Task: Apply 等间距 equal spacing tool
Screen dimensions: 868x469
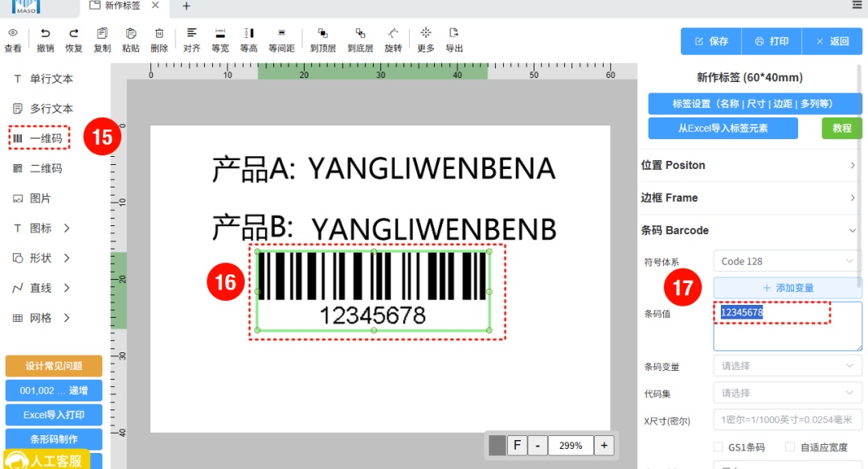Action: pos(282,33)
